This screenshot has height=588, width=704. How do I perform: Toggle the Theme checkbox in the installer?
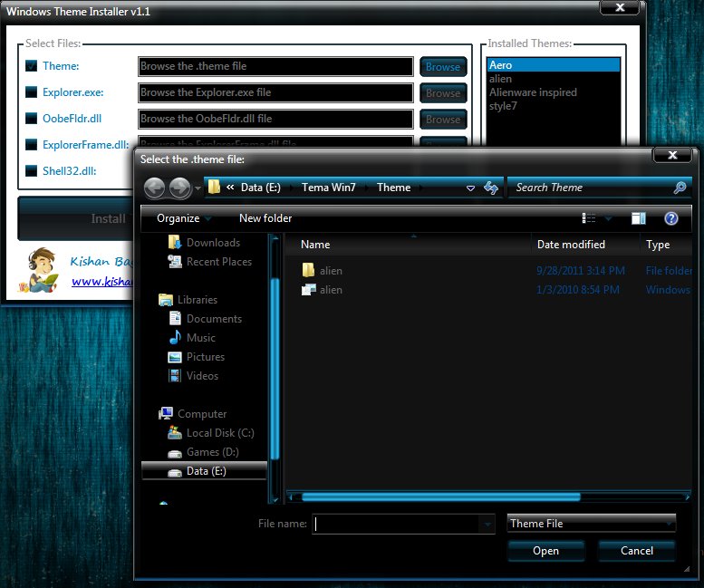point(32,66)
